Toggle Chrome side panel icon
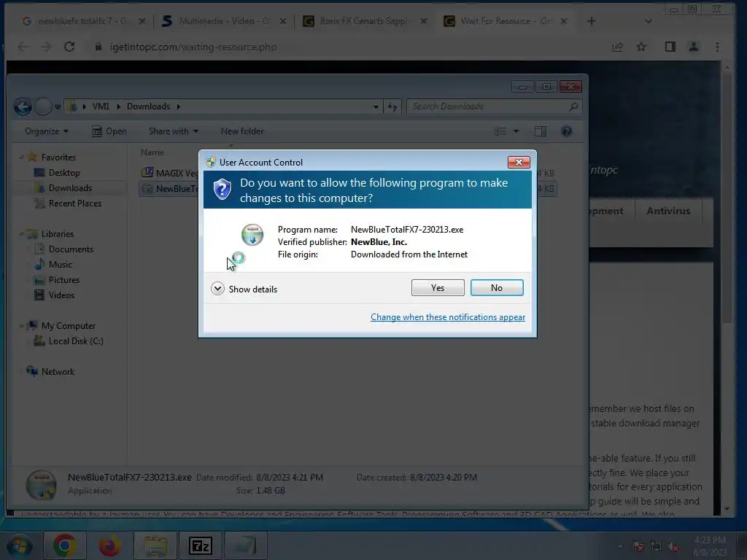747x560 pixels. tap(670, 47)
